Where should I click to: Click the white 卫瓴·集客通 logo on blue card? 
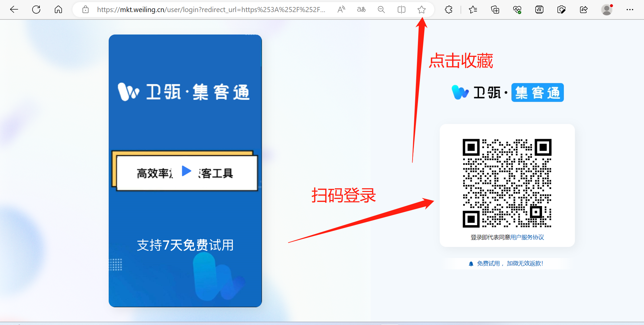[183, 92]
